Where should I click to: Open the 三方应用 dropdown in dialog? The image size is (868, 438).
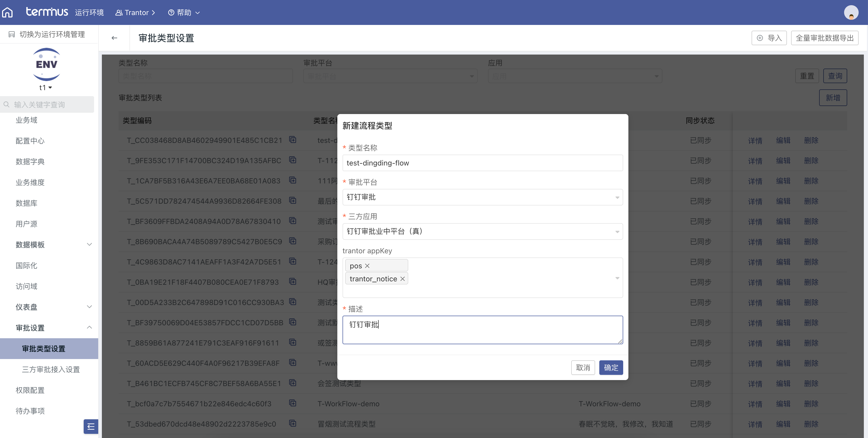click(483, 231)
